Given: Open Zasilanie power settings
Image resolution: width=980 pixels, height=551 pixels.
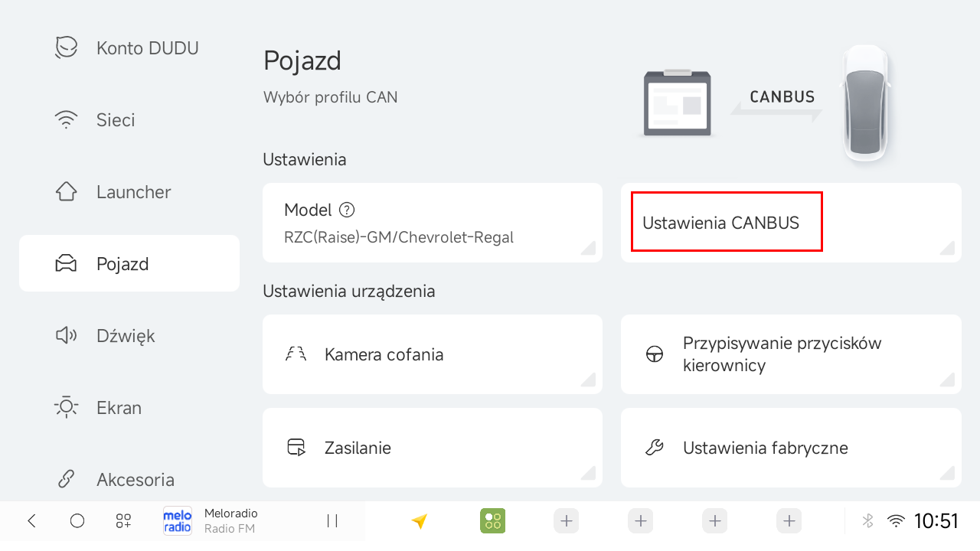Looking at the screenshot, I should (433, 448).
